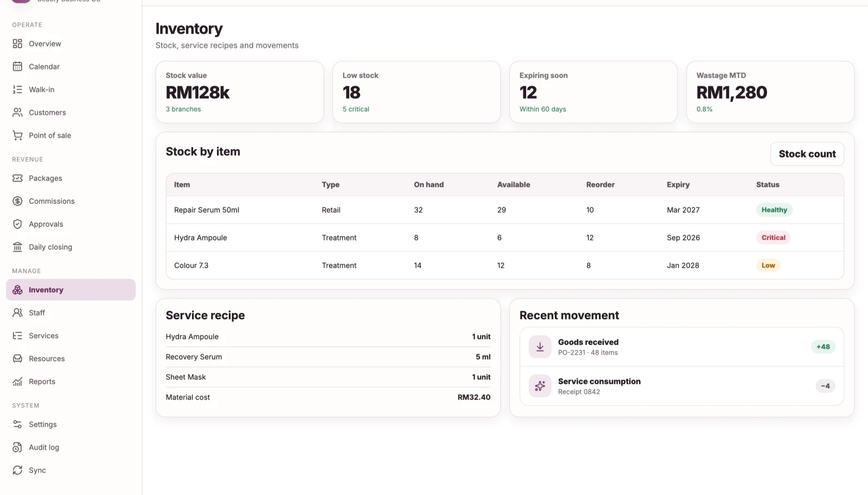Viewport: 868px width, 495px height.
Task: Click the Material cost RM32.40 value
Action: click(x=474, y=397)
